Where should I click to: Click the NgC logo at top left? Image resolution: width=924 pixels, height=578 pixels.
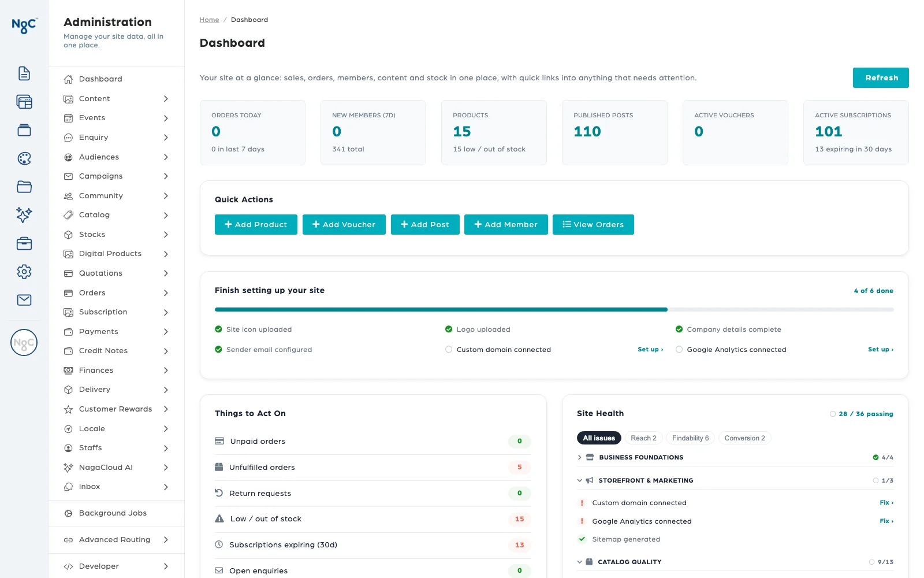click(x=24, y=25)
